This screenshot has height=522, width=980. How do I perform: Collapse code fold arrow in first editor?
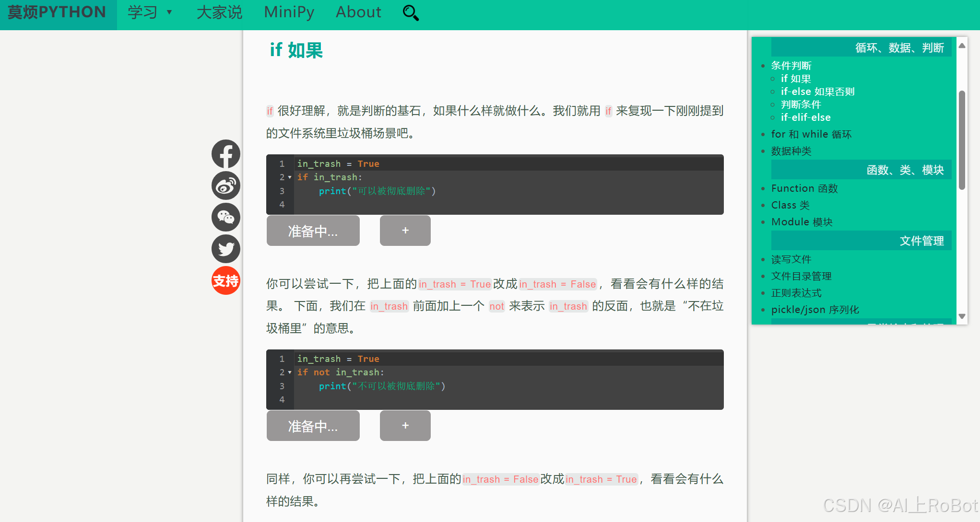(290, 178)
